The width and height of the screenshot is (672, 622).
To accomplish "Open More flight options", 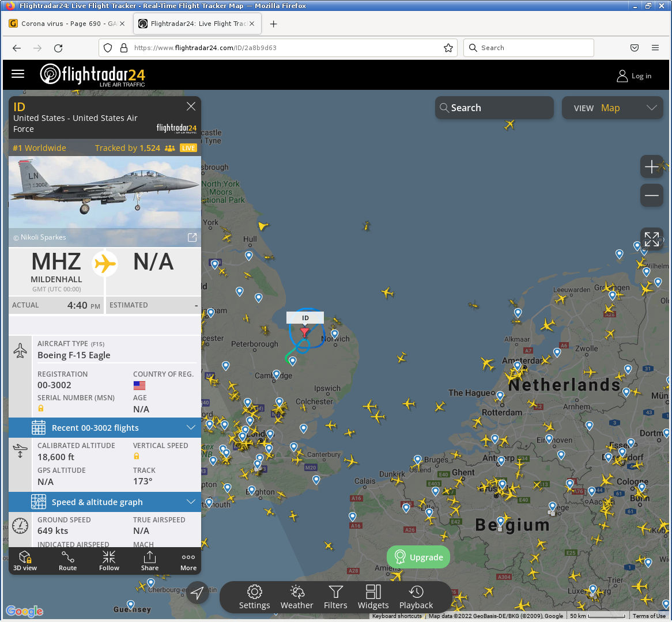I will tap(188, 561).
